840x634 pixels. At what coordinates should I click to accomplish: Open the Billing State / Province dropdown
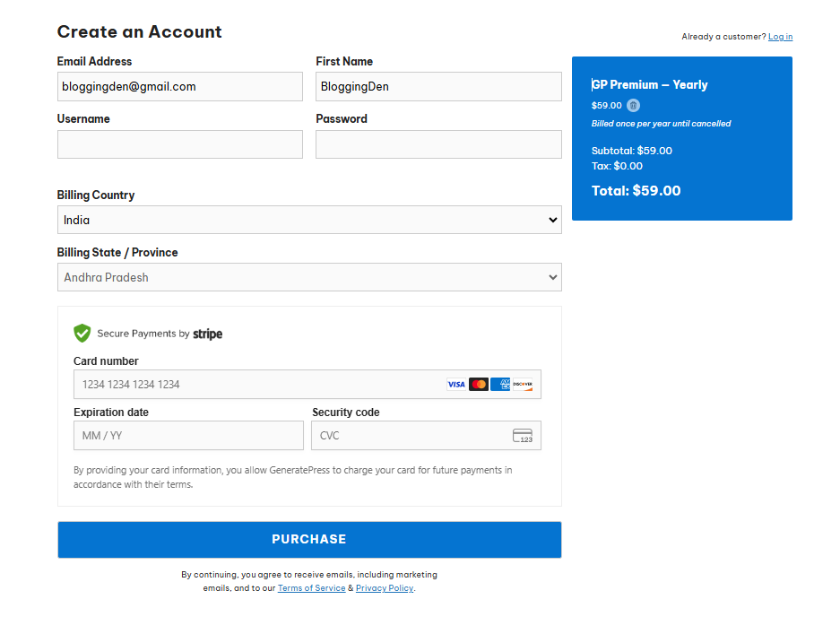pyautogui.click(x=309, y=277)
